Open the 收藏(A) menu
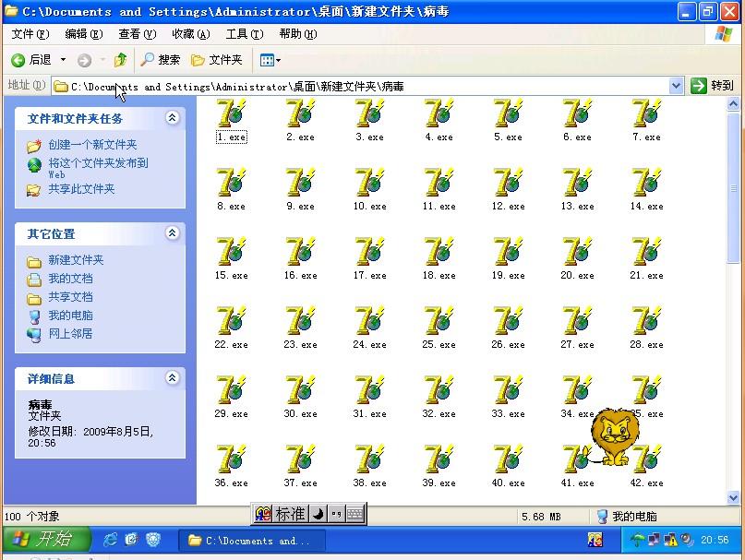This screenshot has width=745, height=560. [x=191, y=34]
